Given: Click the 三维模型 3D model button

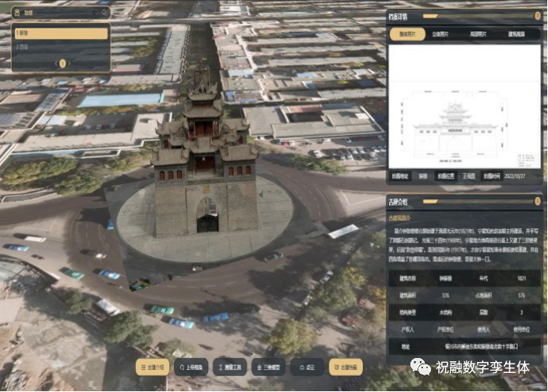Looking at the screenshot, I should 268,367.
